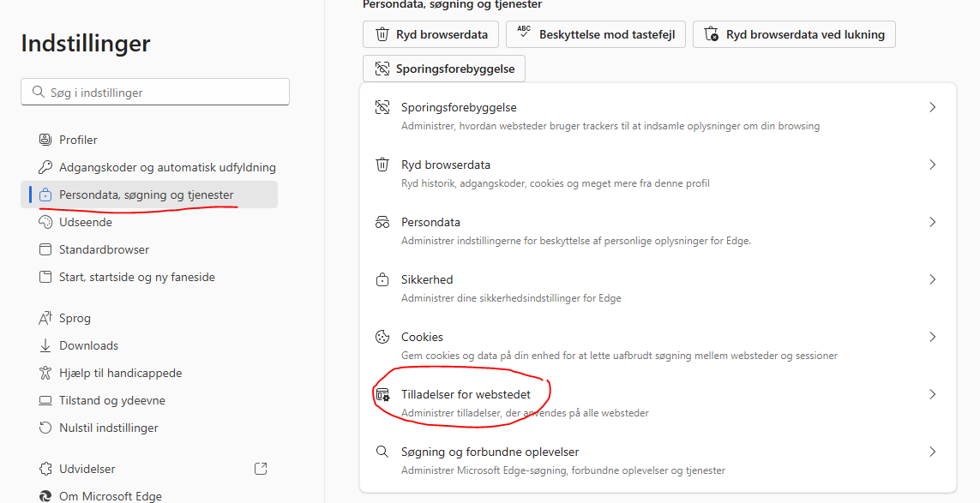
Task: Go to Nulstil indstillinger
Action: (108, 428)
